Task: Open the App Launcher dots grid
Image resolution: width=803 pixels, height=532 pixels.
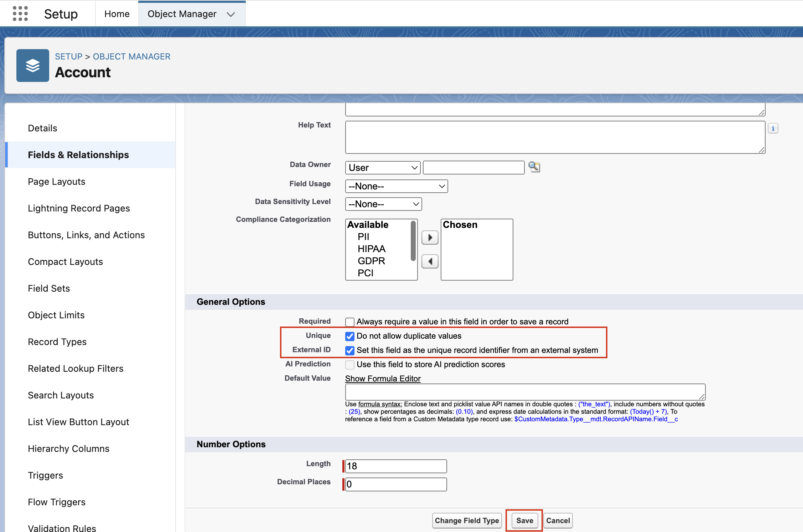Action: point(20,14)
